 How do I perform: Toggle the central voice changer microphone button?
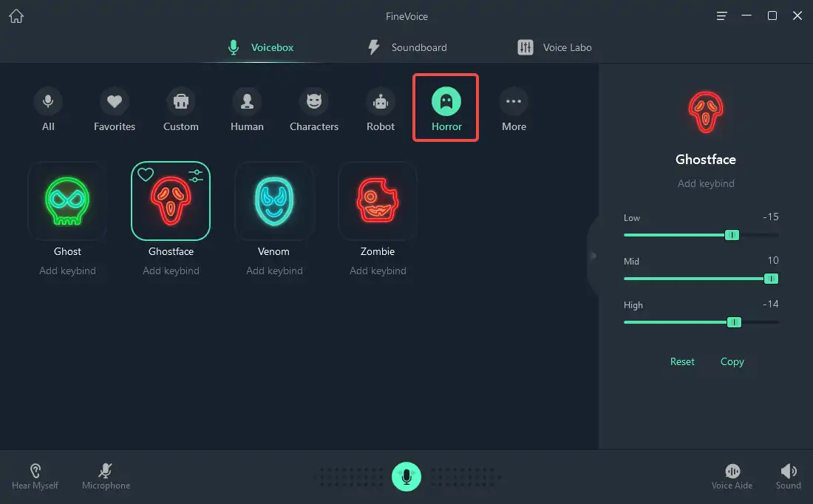click(x=406, y=477)
